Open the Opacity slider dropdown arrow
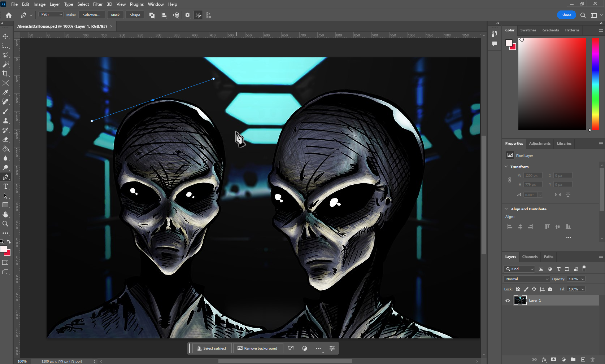 click(583, 279)
